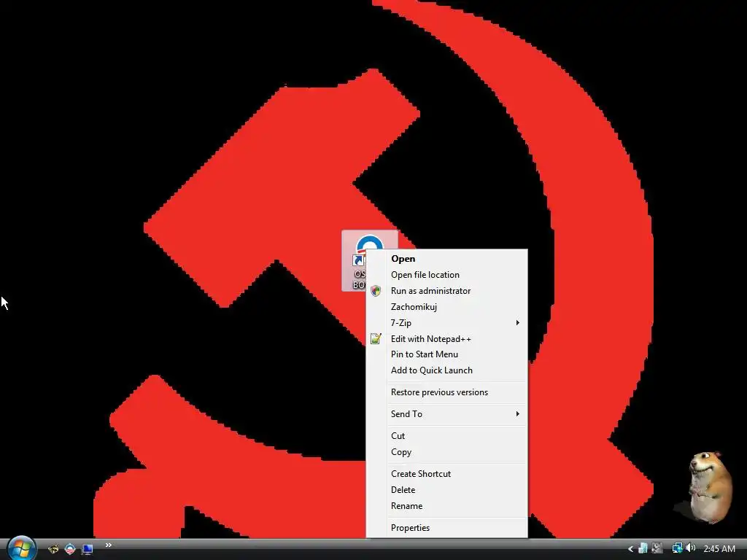Open the Send To submenu

click(447, 414)
